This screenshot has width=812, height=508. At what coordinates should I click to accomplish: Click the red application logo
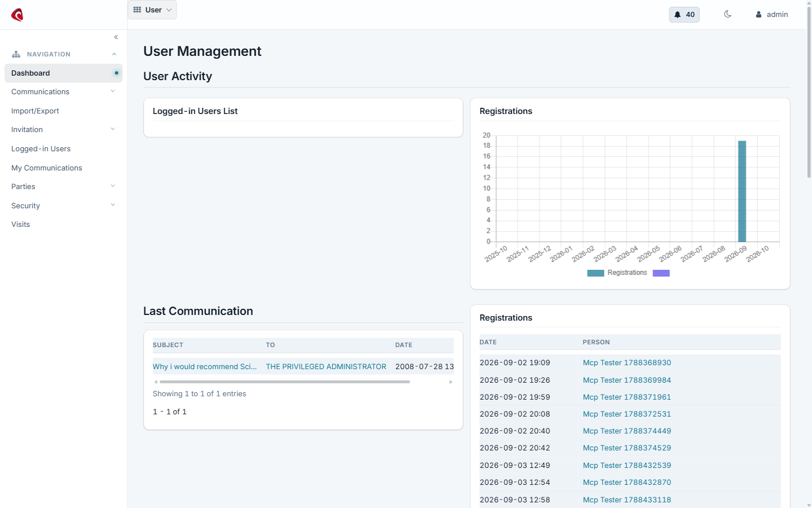coord(17,15)
